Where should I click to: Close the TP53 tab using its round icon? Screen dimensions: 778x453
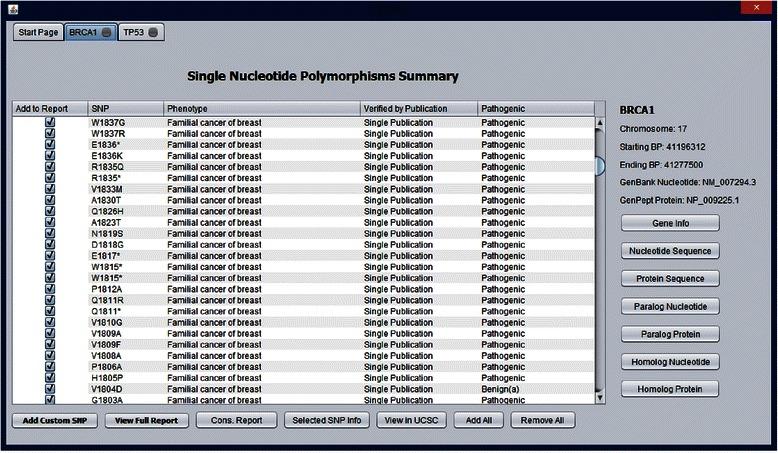153,32
